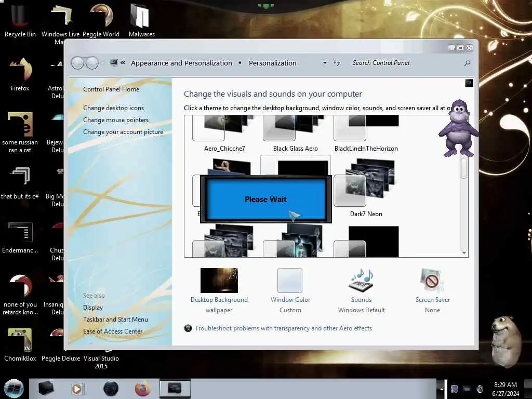Open Screen Saver settings

[432, 291]
